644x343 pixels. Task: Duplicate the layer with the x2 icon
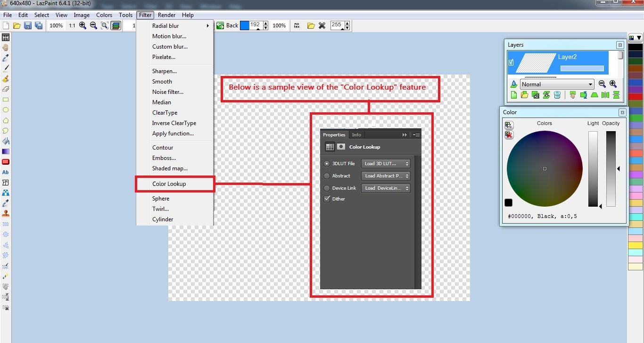coord(536,95)
